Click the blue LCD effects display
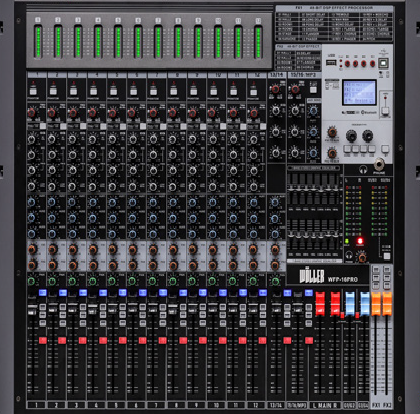Screen dimensions: 420x414 click(359, 92)
